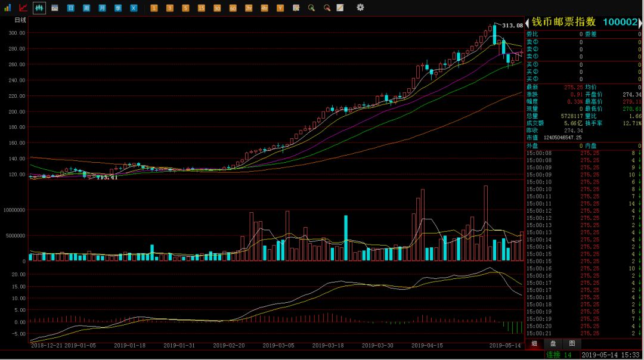Image resolution: width=644 pixels, height=360 pixels.
Task: Go to previous security with left arrow
Action: (527, 23)
